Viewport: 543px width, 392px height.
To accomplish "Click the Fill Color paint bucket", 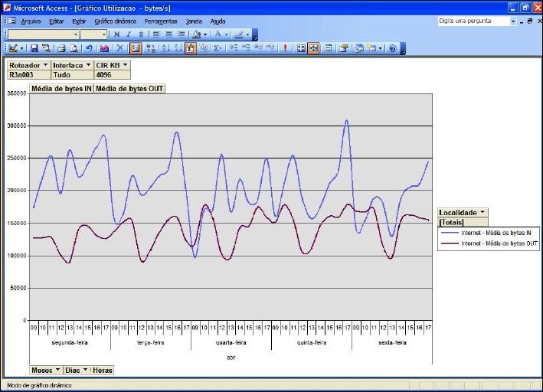I will pyautogui.click(x=197, y=34).
